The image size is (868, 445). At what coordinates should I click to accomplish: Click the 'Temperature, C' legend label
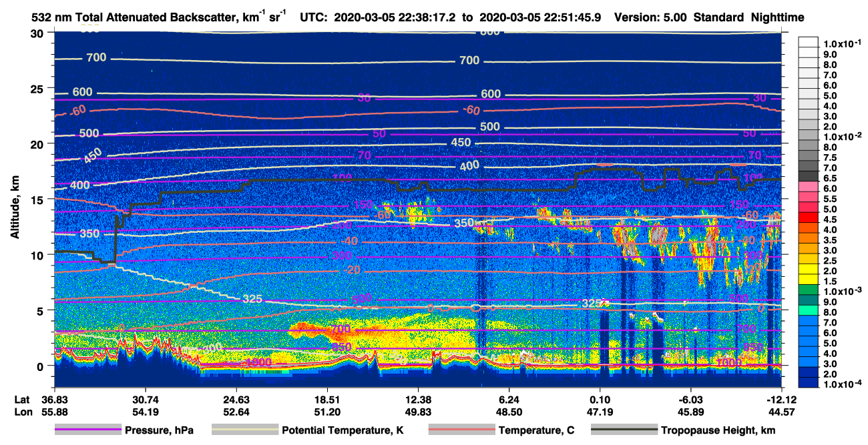[x=536, y=430]
